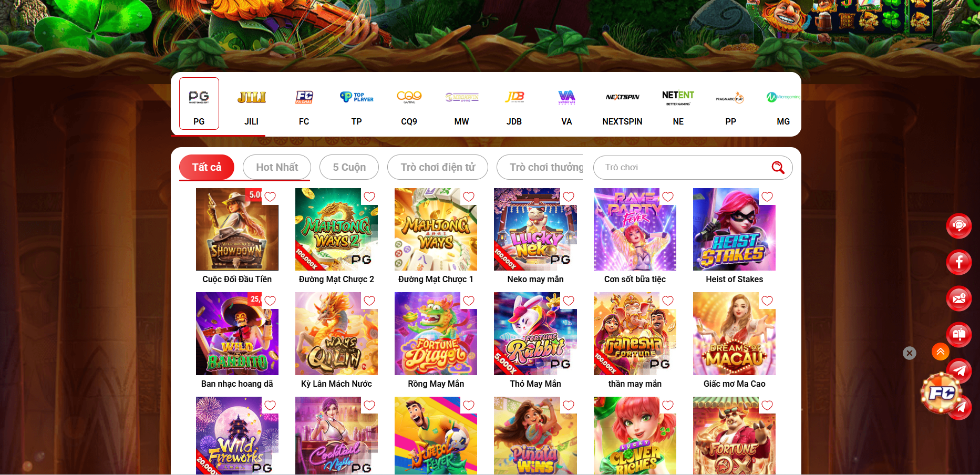Open the Facebook floating button
The height and width of the screenshot is (475, 980).
click(x=959, y=262)
